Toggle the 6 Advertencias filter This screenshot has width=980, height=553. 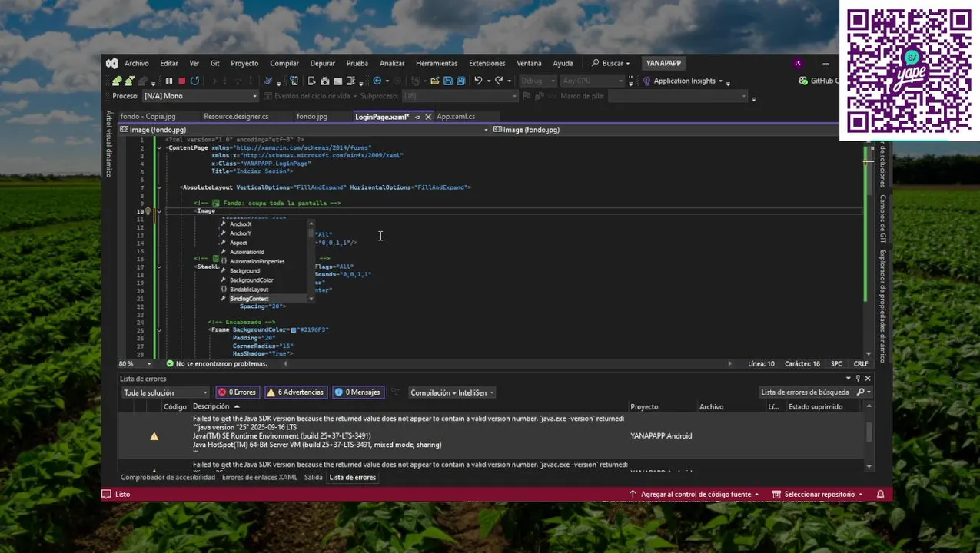pyautogui.click(x=295, y=392)
